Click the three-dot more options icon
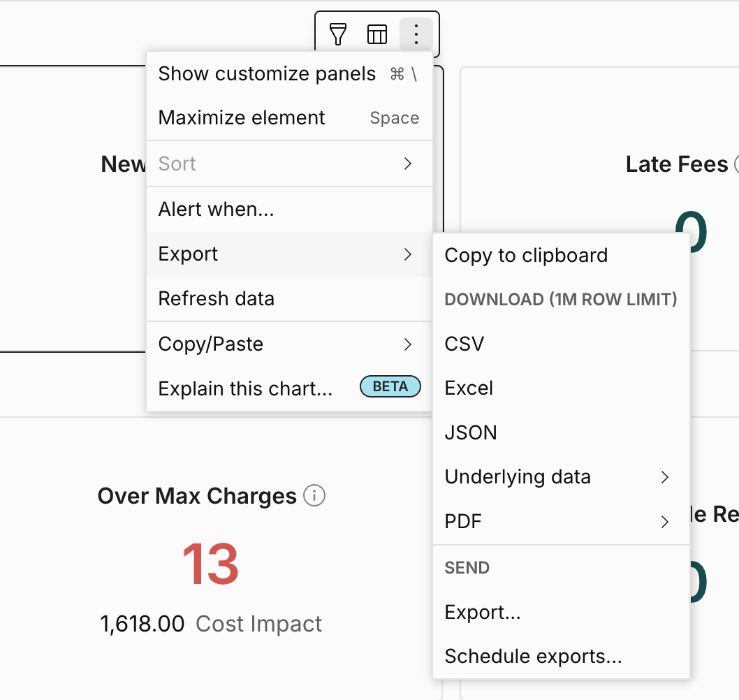739x700 pixels. coord(416,34)
